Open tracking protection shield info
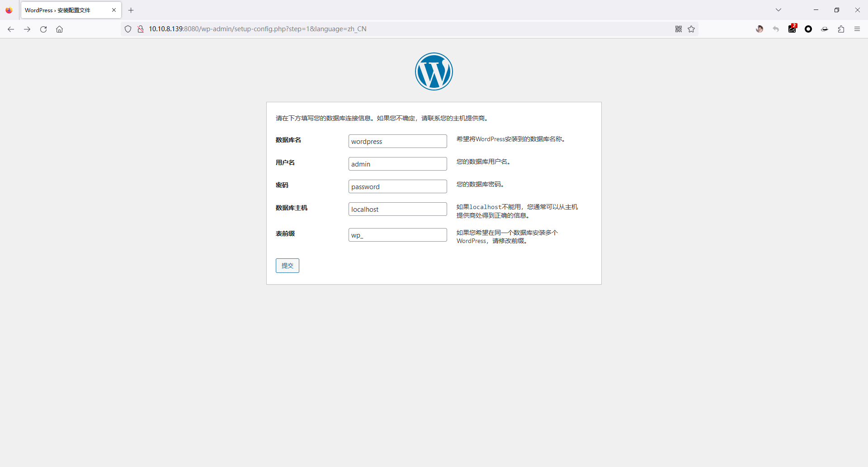Image resolution: width=868 pixels, height=467 pixels. pos(128,29)
